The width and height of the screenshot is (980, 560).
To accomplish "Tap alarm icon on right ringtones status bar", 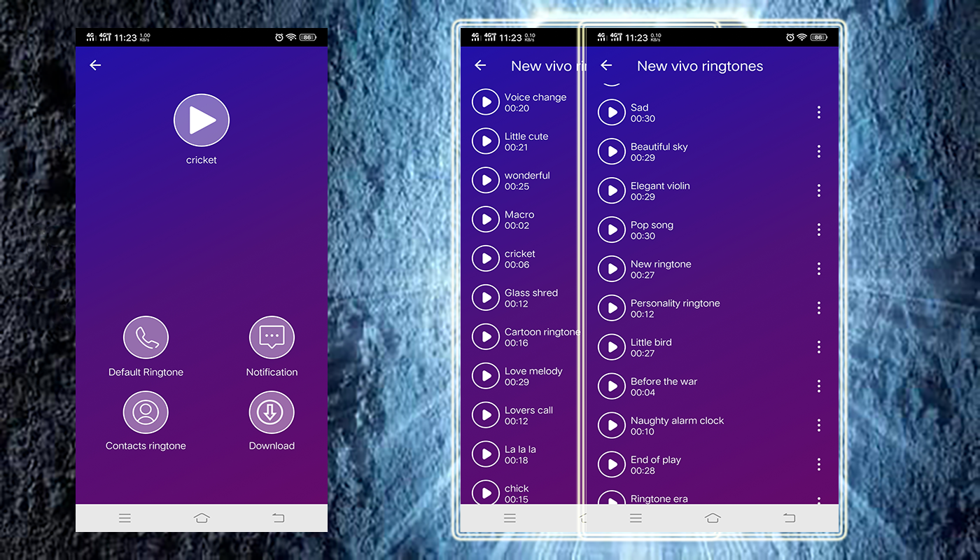I will click(790, 37).
